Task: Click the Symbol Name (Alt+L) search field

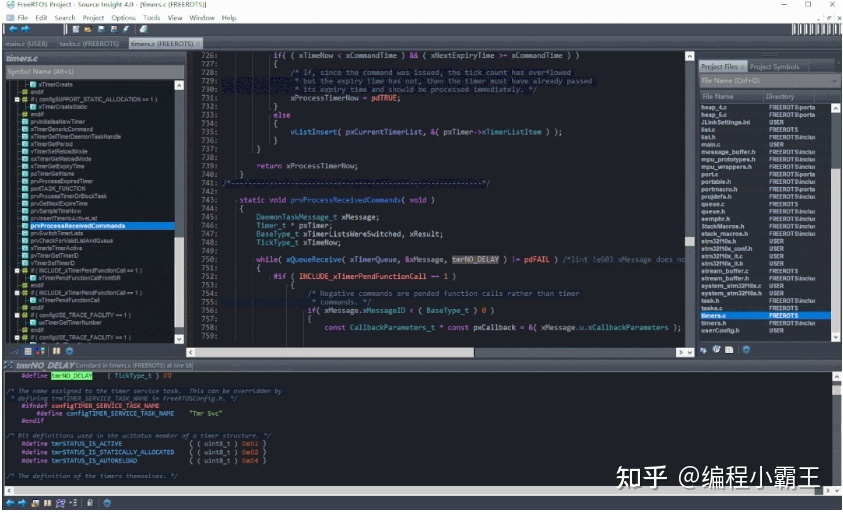Action: [x=95, y=72]
